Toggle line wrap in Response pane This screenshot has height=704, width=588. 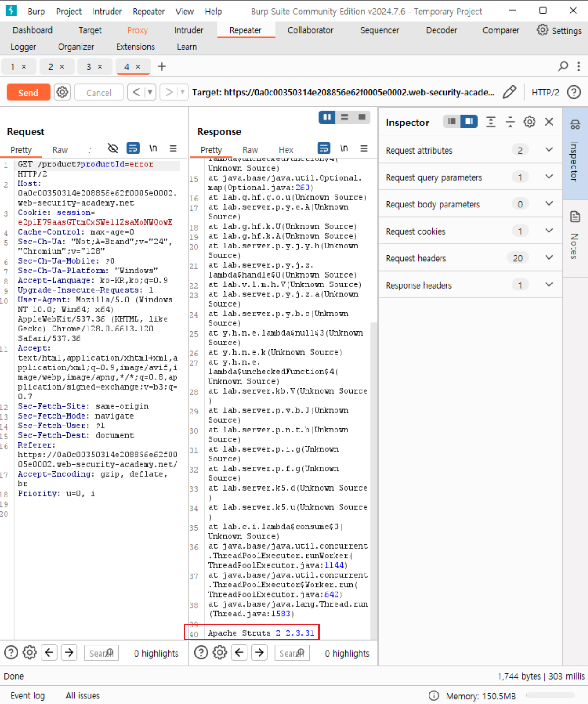click(x=324, y=148)
